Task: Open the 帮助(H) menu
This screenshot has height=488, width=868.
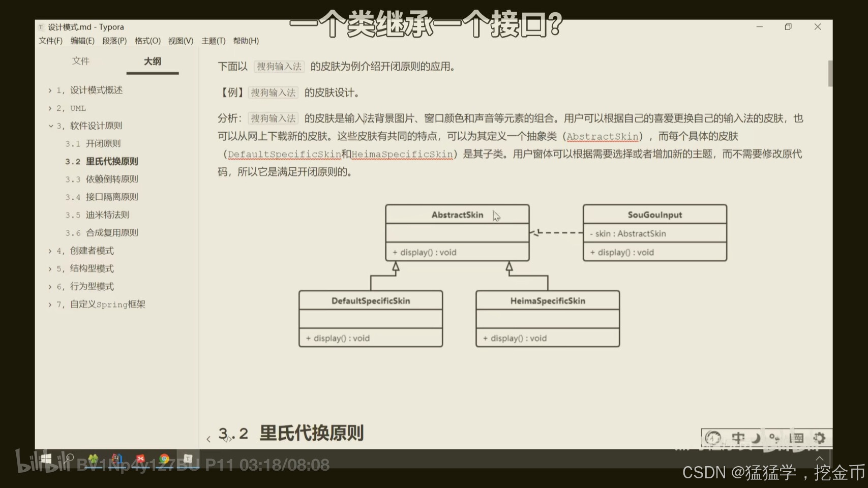Action: (246, 41)
